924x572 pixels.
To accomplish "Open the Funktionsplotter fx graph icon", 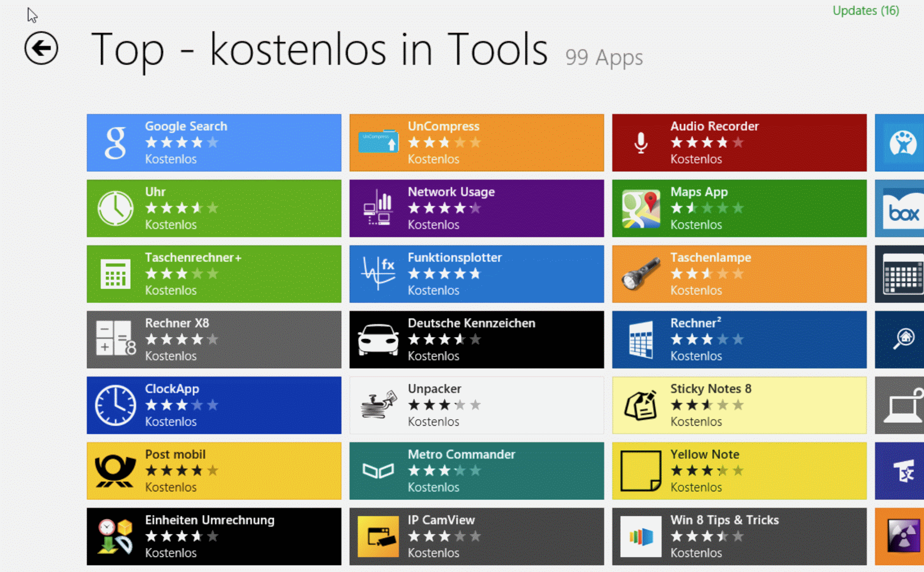I will pyautogui.click(x=378, y=274).
